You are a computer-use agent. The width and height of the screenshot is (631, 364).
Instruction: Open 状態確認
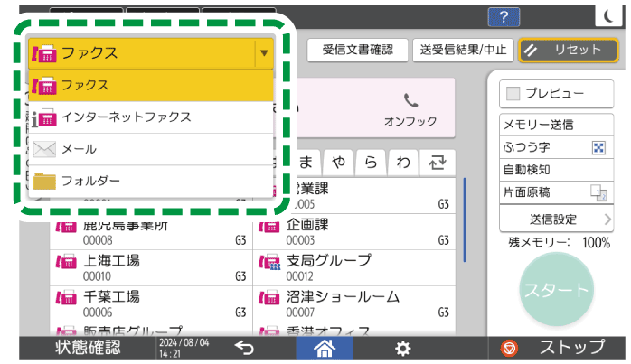(88, 348)
